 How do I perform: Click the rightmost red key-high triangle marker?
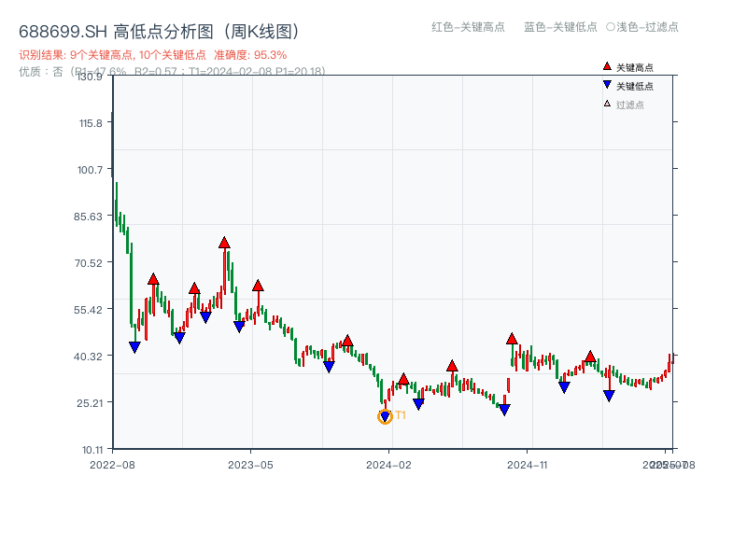click(x=591, y=357)
